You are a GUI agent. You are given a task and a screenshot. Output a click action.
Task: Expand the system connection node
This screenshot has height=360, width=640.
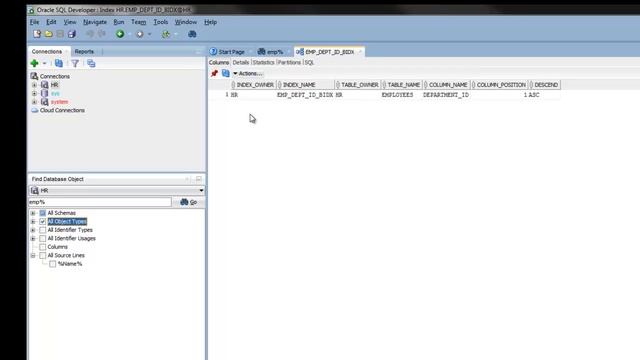(34, 102)
